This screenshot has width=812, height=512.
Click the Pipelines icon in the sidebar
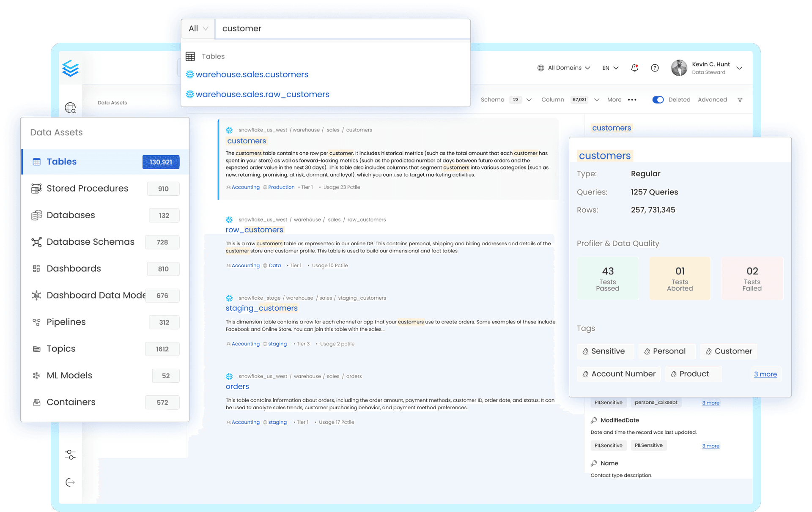click(x=37, y=322)
